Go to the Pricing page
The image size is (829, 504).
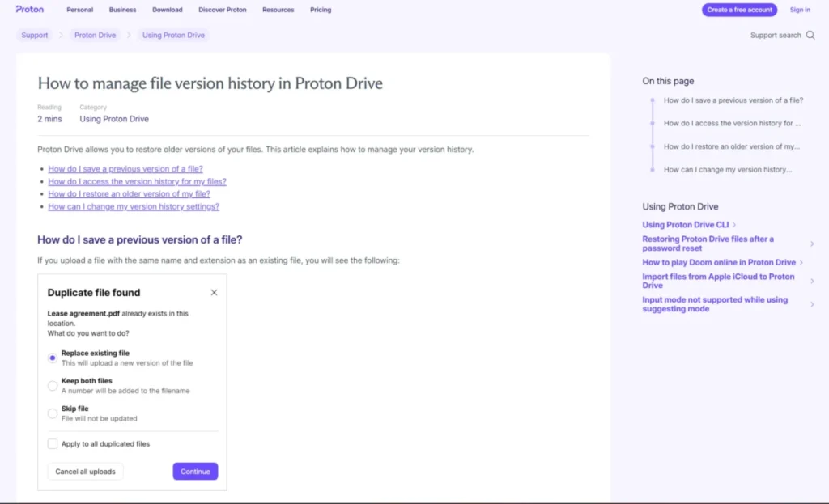pyautogui.click(x=321, y=10)
